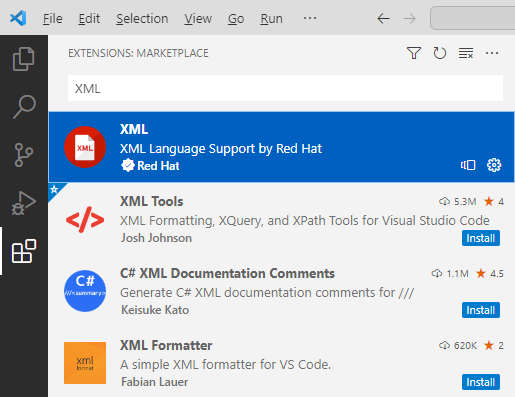
Task: Open the Run menu
Action: [x=271, y=19]
